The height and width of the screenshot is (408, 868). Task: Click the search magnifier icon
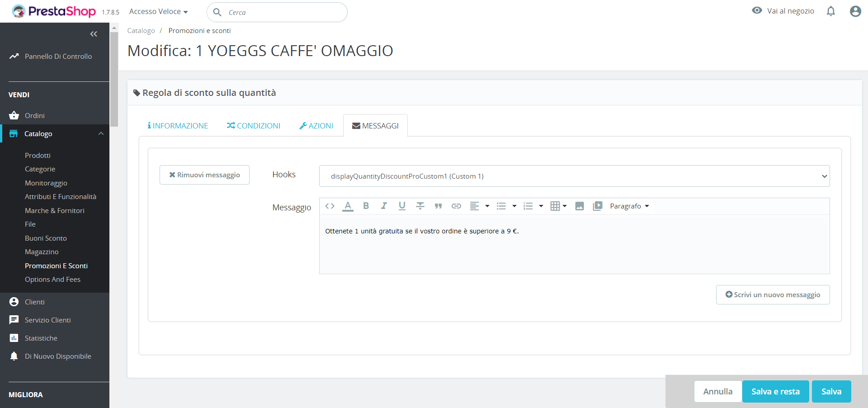click(x=217, y=12)
